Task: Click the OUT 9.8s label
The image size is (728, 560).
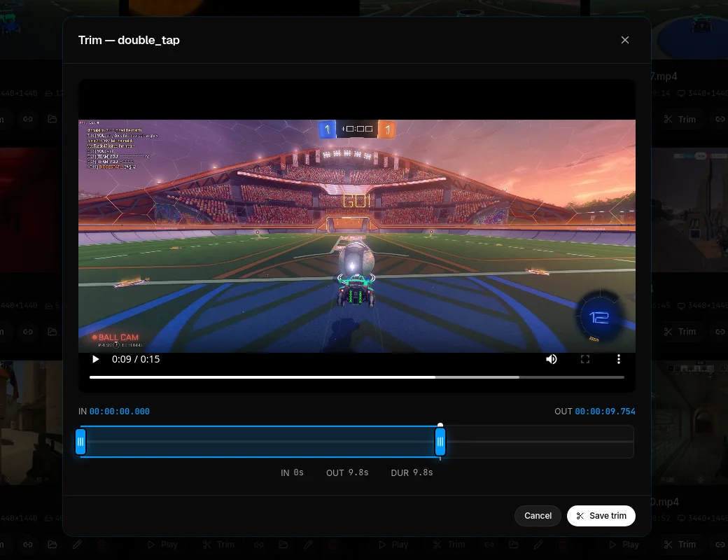Action: pos(347,472)
